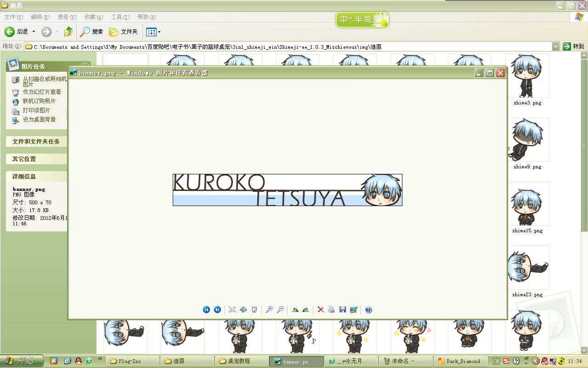Expand the 其它位置 panel section
The width and height of the screenshot is (588, 368).
point(36,159)
